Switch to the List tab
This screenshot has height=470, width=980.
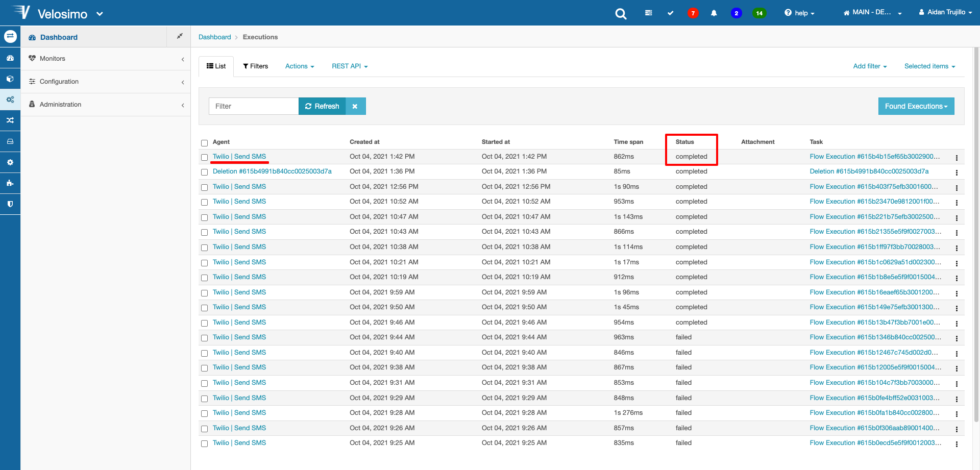(x=216, y=66)
